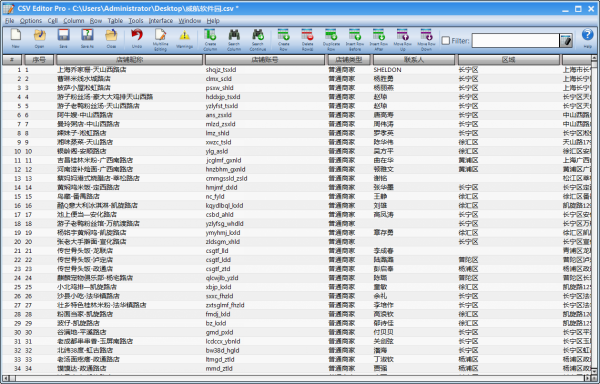Select the yzlyfst_tsxld account cell

(x=265, y=106)
